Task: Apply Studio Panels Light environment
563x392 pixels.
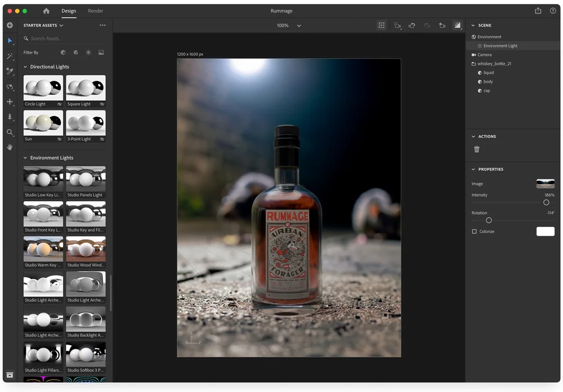Action: [86, 179]
